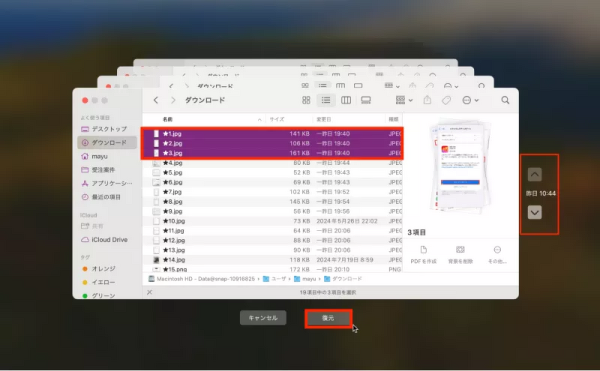This screenshot has height=371, width=600.
Task: Go back with the left chevron
Action: click(156, 100)
